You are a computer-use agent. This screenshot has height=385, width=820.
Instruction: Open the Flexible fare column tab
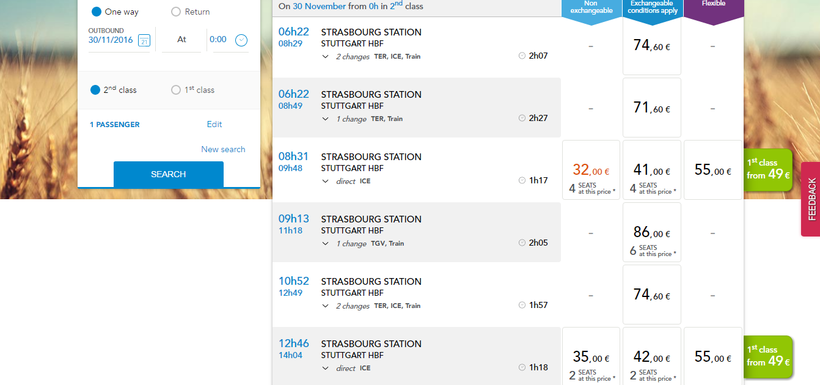(713, 12)
